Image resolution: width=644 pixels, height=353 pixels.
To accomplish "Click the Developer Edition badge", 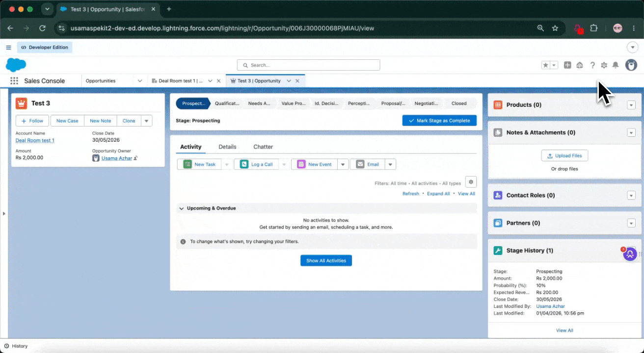I will (x=45, y=48).
